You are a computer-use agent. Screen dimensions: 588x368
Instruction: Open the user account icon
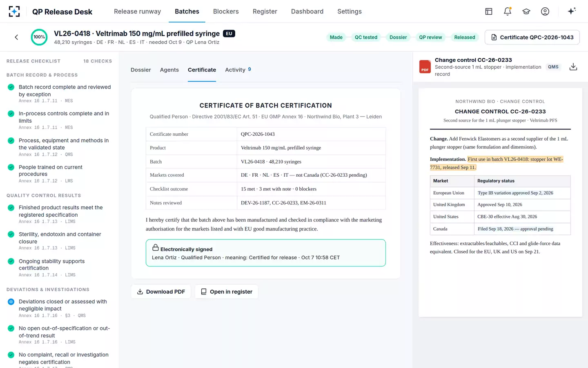[x=545, y=11]
